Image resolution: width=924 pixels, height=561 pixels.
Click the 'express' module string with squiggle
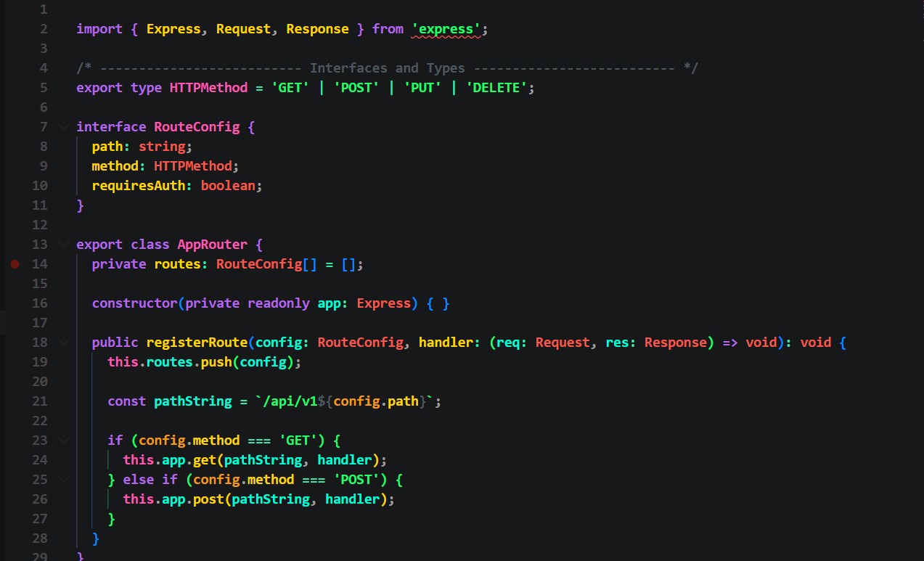point(446,29)
